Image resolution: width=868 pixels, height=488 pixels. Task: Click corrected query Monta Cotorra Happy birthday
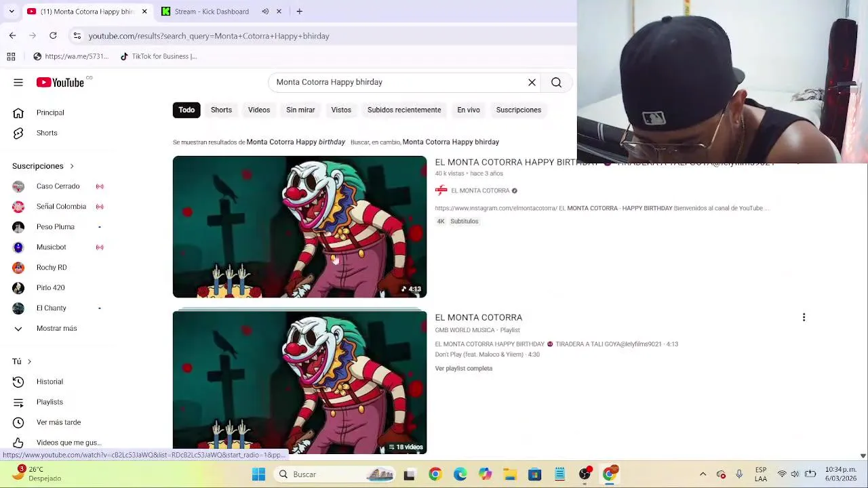296,142
